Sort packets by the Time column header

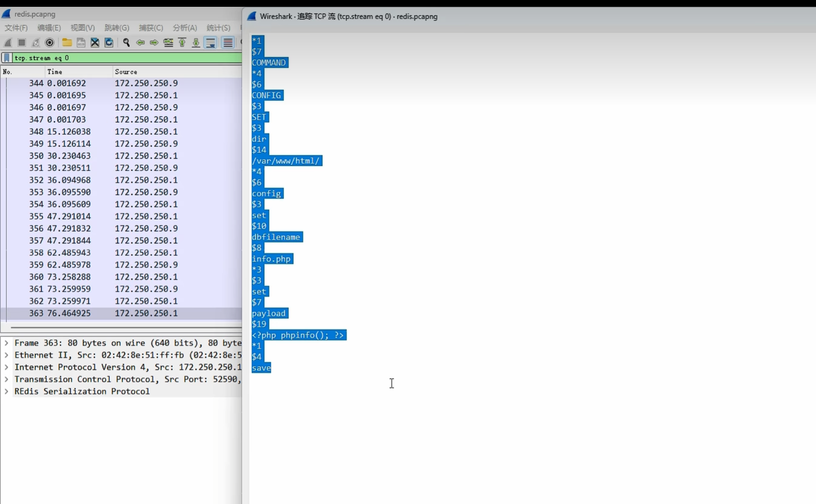(x=79, y=72)
